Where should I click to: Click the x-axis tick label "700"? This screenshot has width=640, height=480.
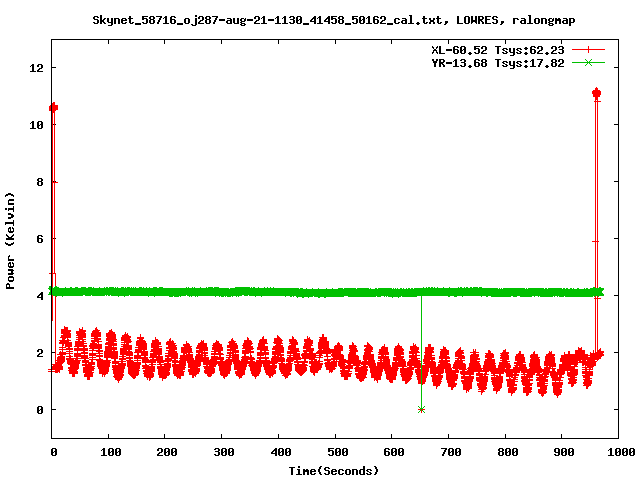point(451,452)
